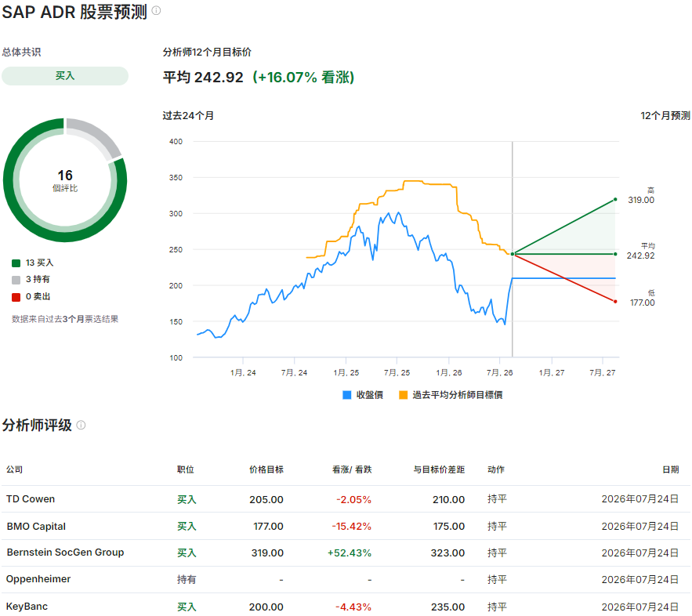Click the red 0 卖出 legend square

tap(16, 297)
